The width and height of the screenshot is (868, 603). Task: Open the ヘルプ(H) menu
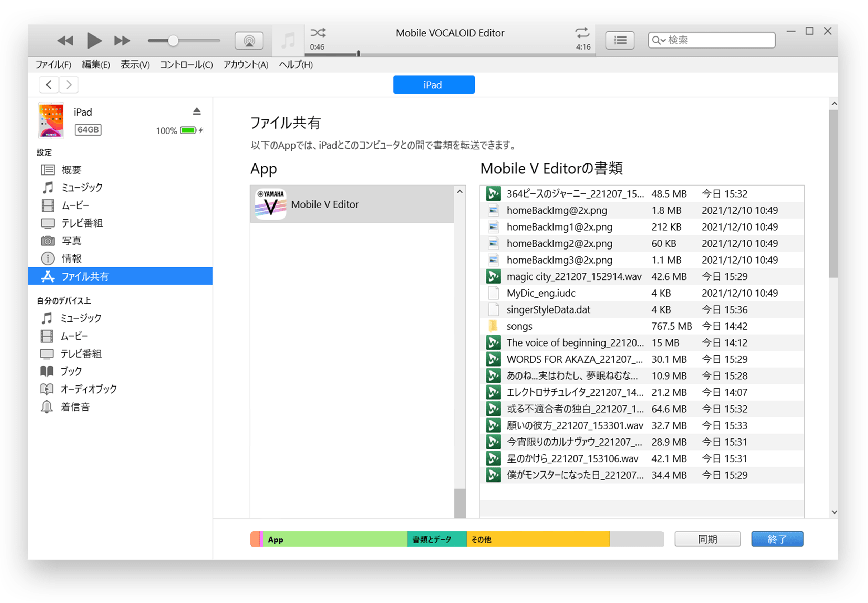pyautogui.click(x=296, y=65)
